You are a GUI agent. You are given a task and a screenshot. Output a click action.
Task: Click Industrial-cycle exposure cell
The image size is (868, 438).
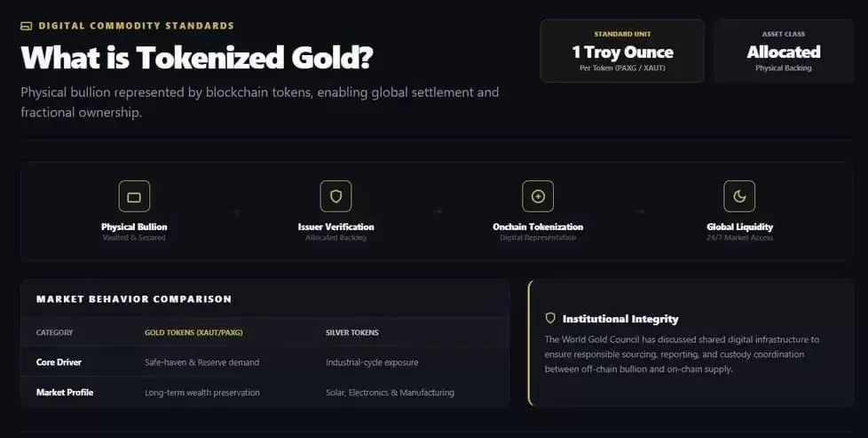[x=372, y=362]
